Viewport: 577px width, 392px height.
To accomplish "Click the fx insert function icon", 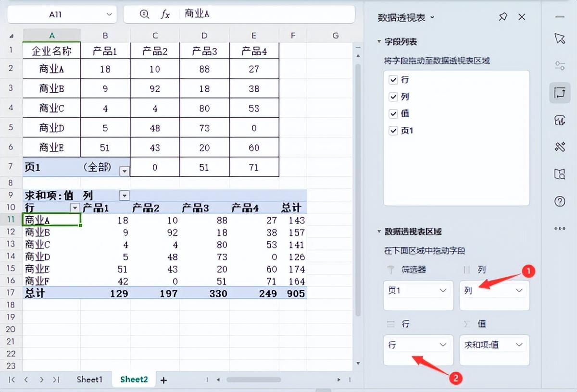I will 165,14.
